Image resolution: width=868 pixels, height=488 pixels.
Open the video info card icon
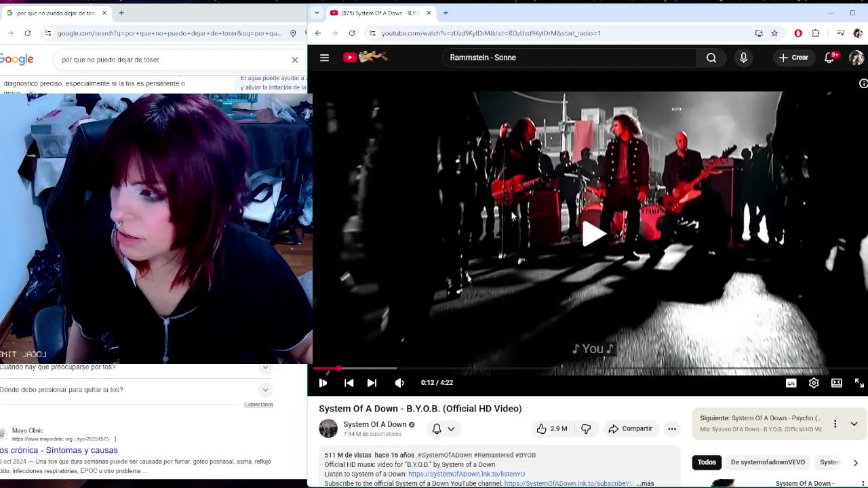coord(863,83)
